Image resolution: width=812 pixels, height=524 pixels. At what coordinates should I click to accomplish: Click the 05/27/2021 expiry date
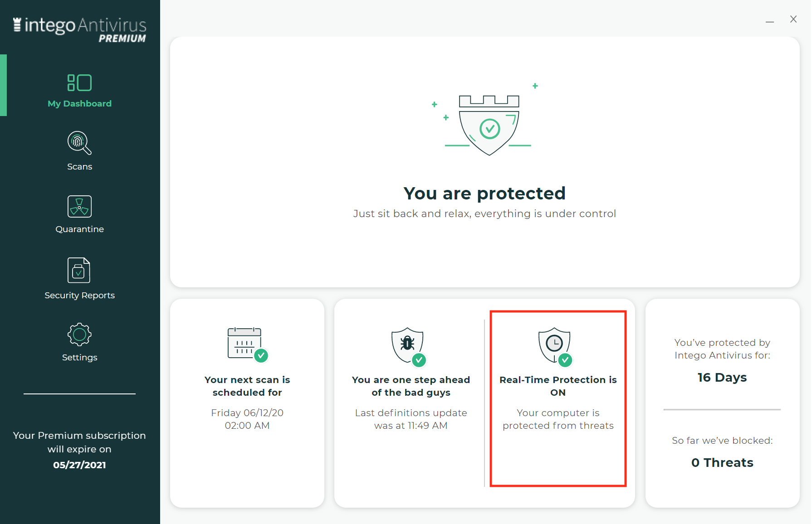point(79,465)
